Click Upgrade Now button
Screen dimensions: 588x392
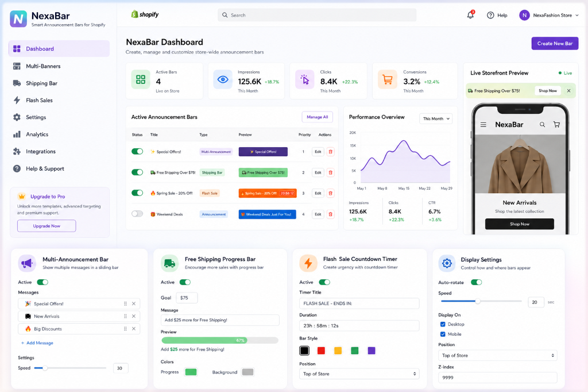47,226
